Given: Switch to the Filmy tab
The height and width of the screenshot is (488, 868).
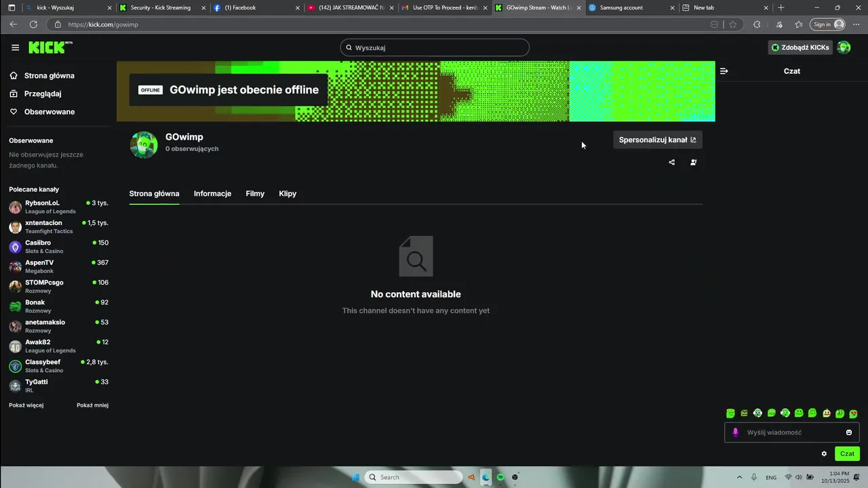Looking at the screenshot, I should coord(255,194).
